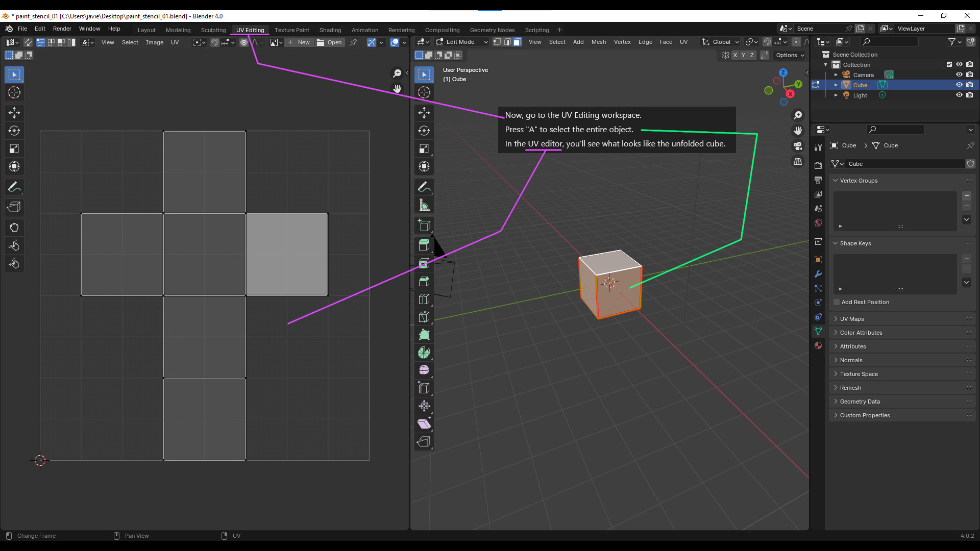Select the Spin tool
Viewport: 980px width, 551px height.
click(x=424, y=352)
